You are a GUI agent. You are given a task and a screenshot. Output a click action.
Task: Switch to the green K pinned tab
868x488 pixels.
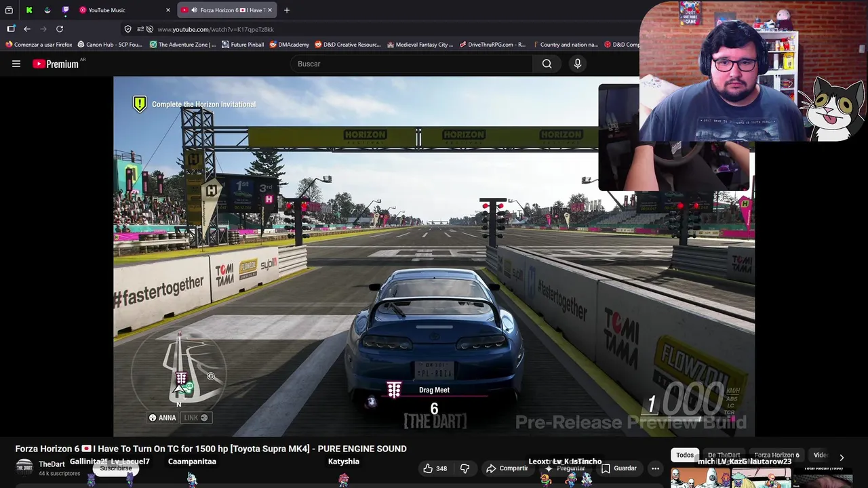click(x=29, y=10)
